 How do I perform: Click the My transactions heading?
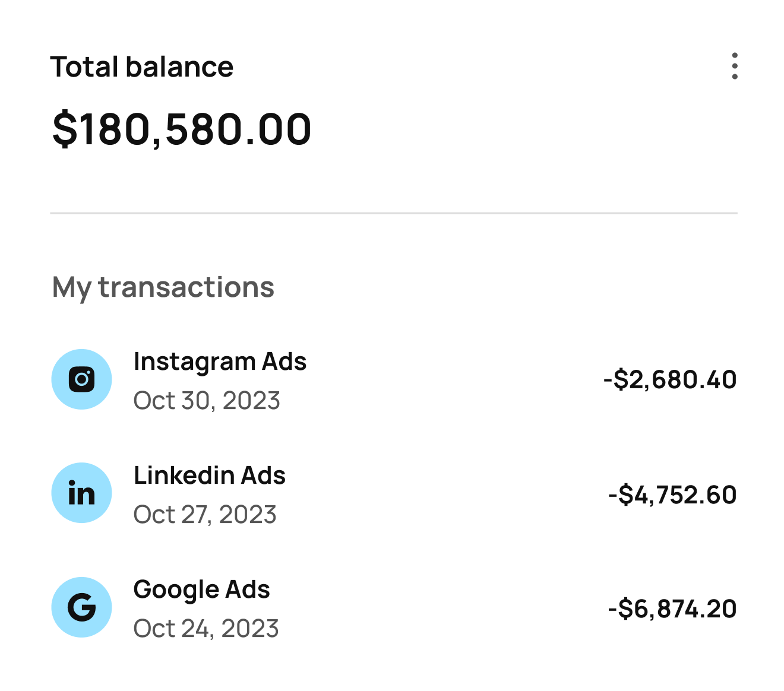coord(163,287)
